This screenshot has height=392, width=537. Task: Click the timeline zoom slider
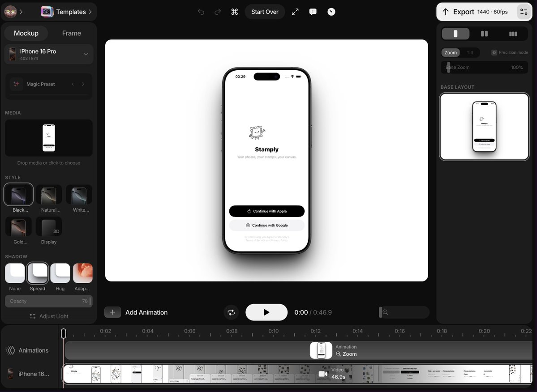click(x=404, y=312)
